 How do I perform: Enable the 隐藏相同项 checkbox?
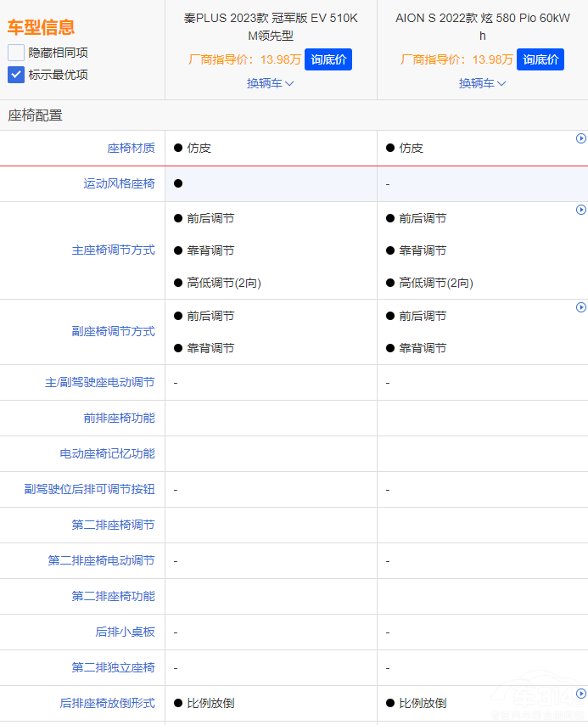pyautogui.click(x=16, y=53)
